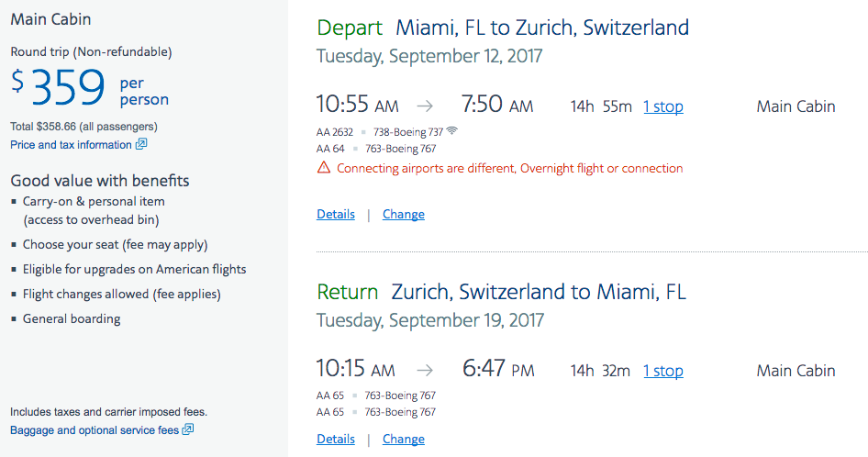Click the Return Zurich to Miami heading
This screenshot has height=457, width=868.
pos(502,292)
